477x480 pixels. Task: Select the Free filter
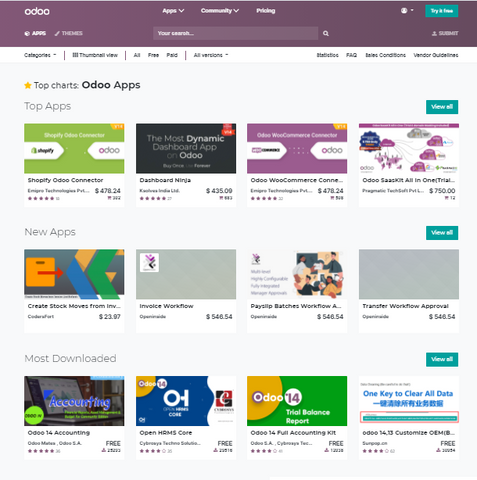[x=153, y=55]
